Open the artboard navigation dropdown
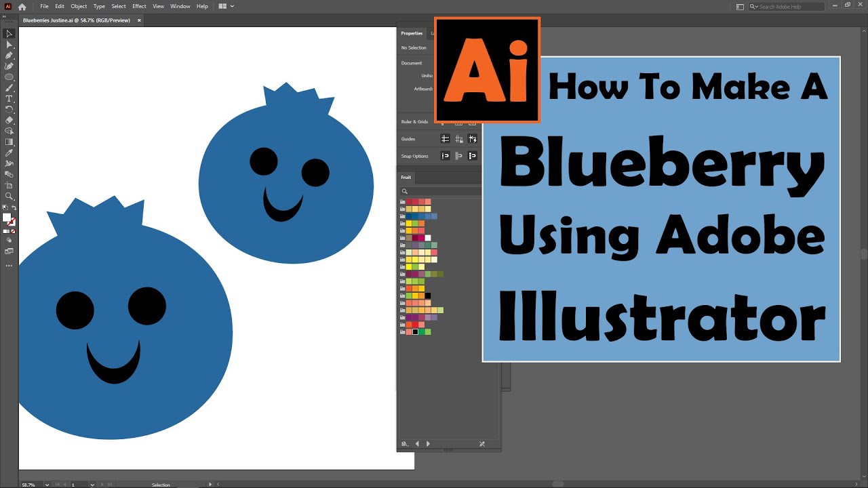Viewport: 868px width, 488px height. pos(92,485)
